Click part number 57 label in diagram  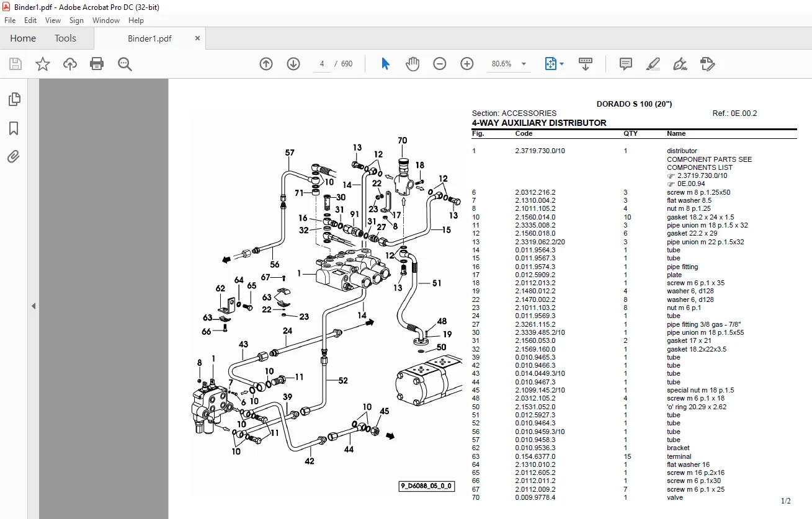[290, 153]
